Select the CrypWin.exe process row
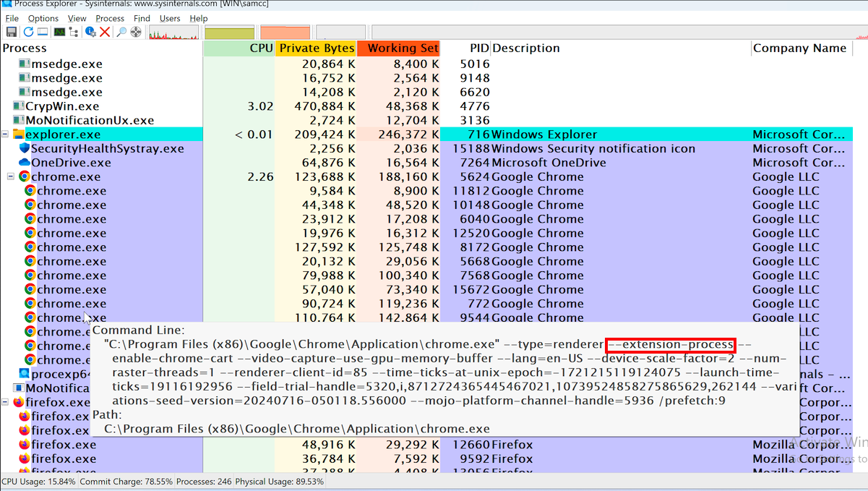 pyautogui.click(x=62, y=106)
